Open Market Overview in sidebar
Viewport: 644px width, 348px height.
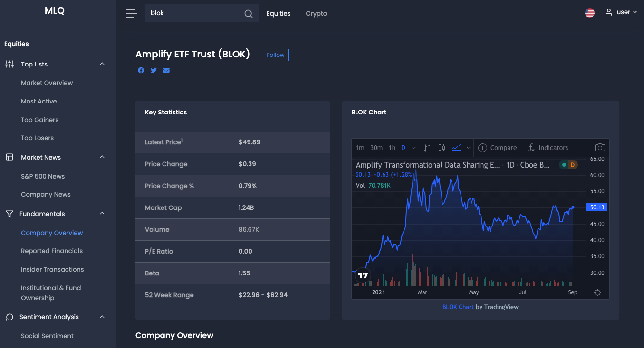[x=47, y=83]
